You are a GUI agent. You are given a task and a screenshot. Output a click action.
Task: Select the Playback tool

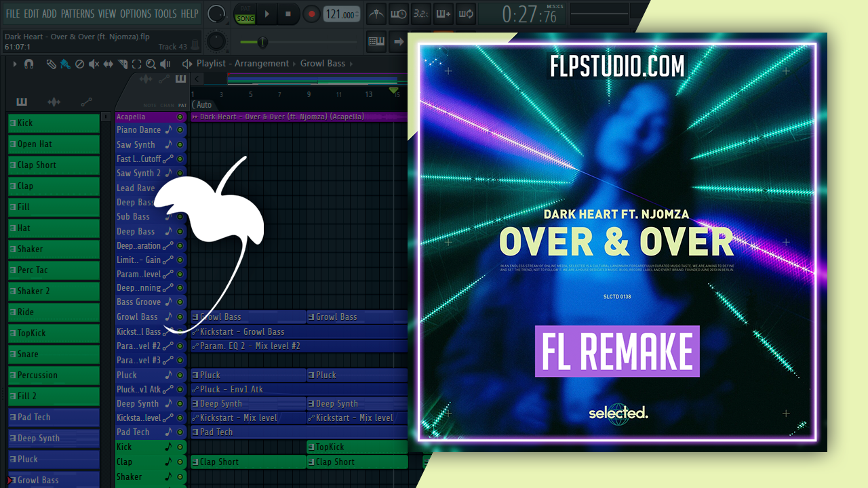point(165,64)
